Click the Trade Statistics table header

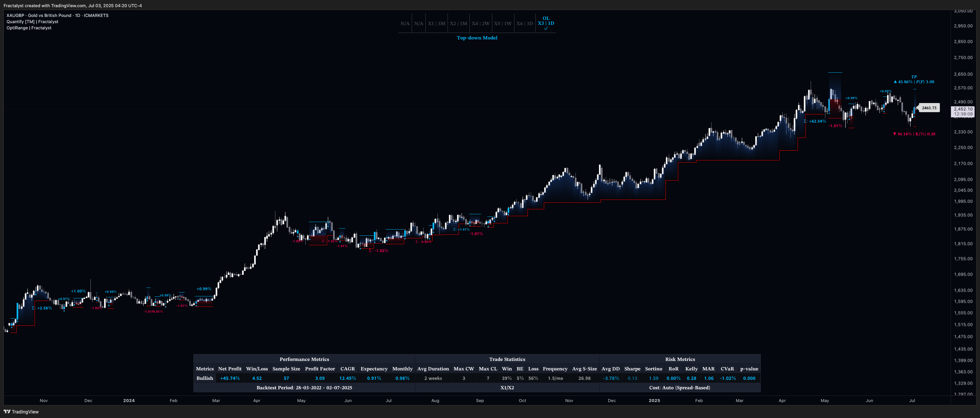(507, 359)
